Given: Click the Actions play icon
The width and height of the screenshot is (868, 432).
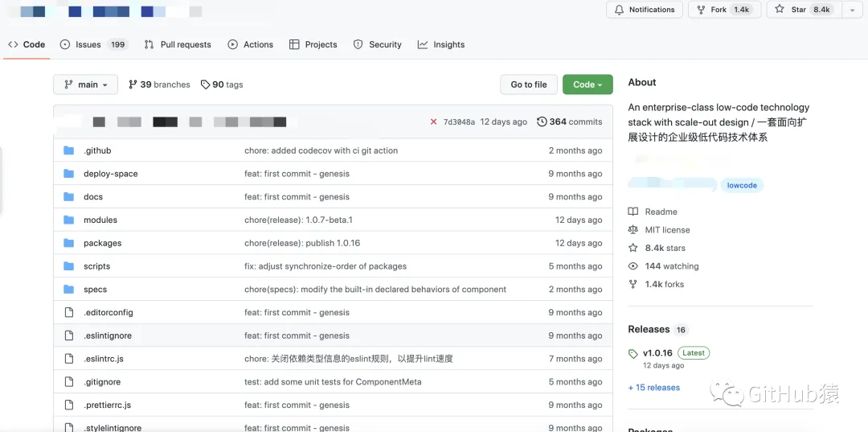Looking at the screenshot, I should tap(233, 44).
